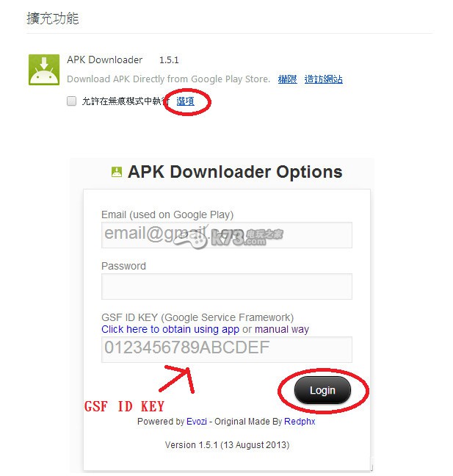453x476 pixels.
Task: Open the 'manual' way link
Action: 272,329
